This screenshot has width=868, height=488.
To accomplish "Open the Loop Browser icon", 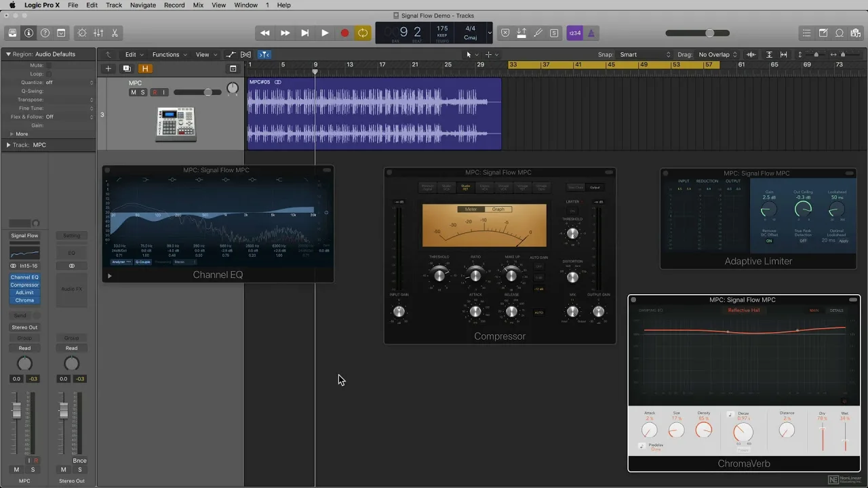I will (x=840, y=33).
